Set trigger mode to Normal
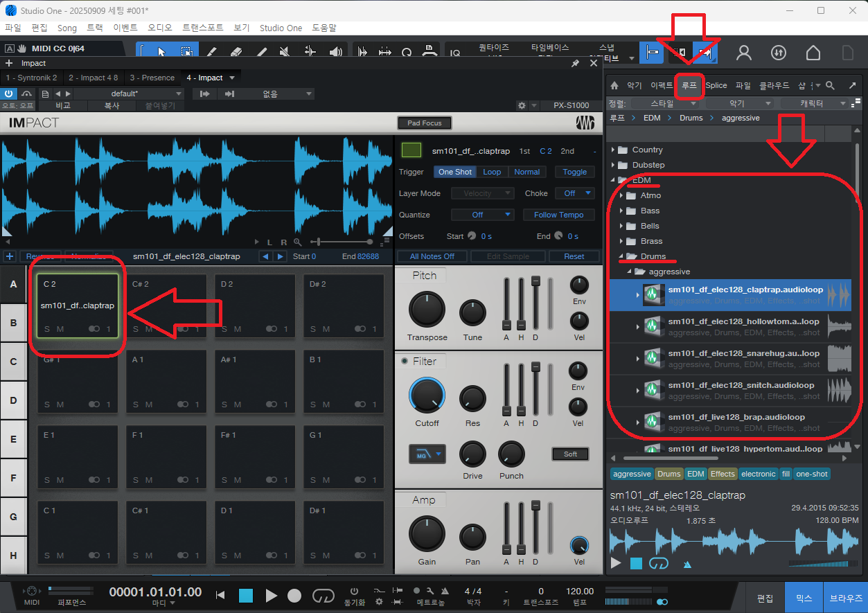Viewport: 868px width, 613px height. coord(526,172)
